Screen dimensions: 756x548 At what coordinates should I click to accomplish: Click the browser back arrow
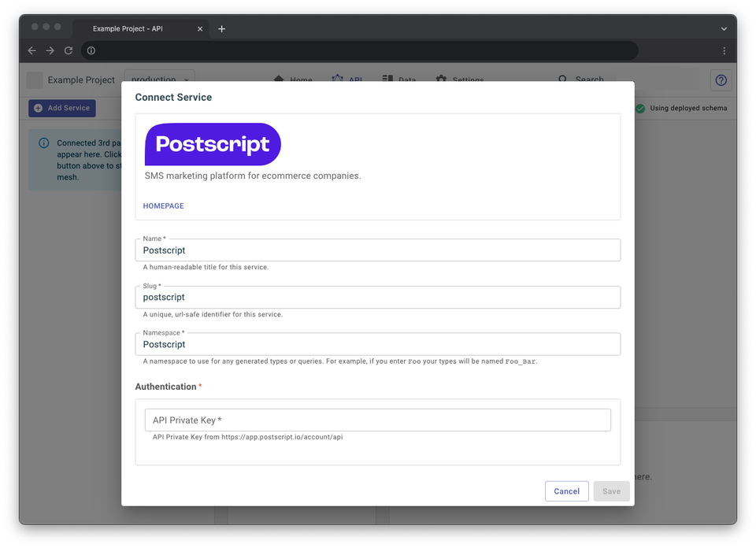(31, 50)
